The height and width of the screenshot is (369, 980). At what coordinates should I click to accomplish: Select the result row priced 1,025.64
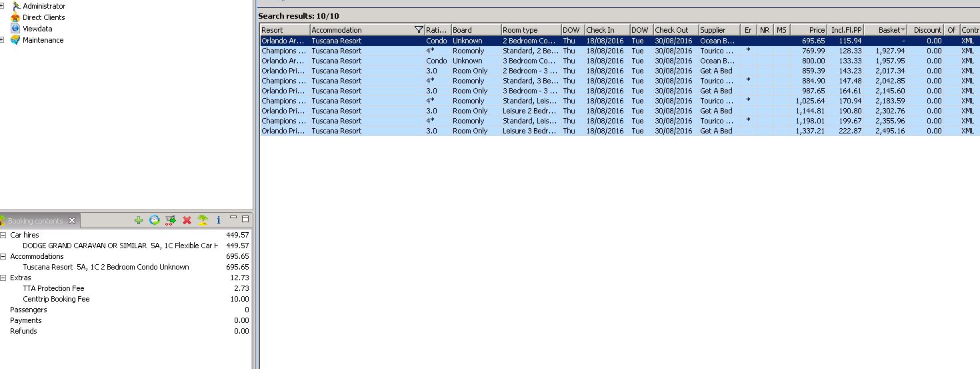click(x=619, y=101)
